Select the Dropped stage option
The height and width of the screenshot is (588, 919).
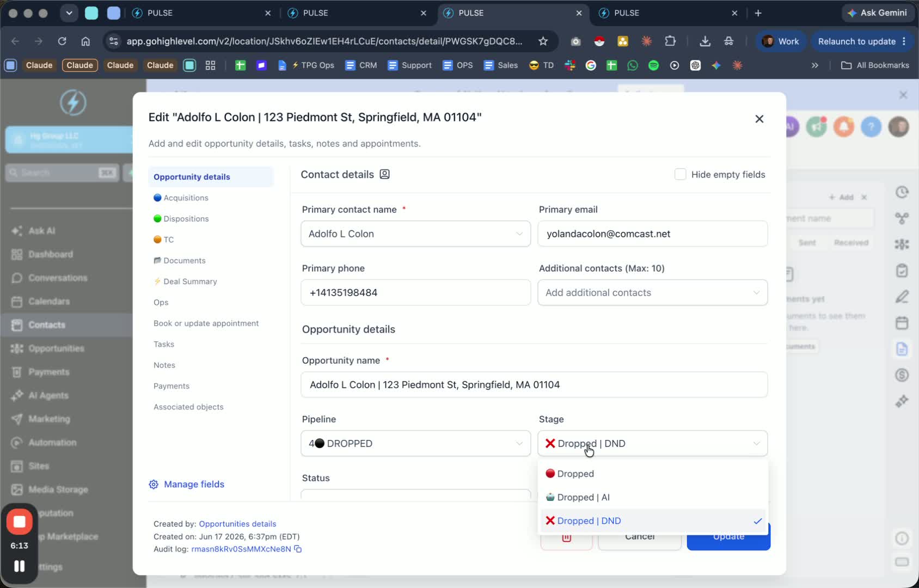(653, 474)
